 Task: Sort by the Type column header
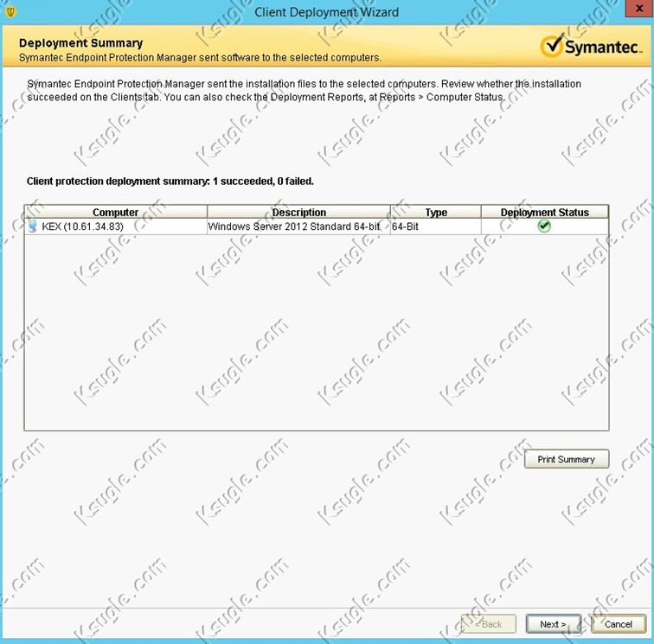tap(436, 212)
